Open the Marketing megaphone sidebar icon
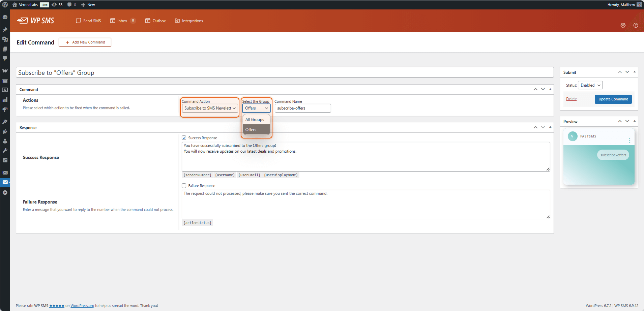The image size is (644, 311). point(5,110)
